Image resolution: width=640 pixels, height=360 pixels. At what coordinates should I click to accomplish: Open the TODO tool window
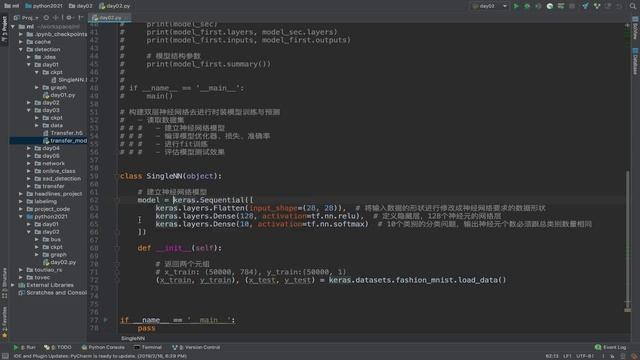pyautogui.click(x=58, y=347)
